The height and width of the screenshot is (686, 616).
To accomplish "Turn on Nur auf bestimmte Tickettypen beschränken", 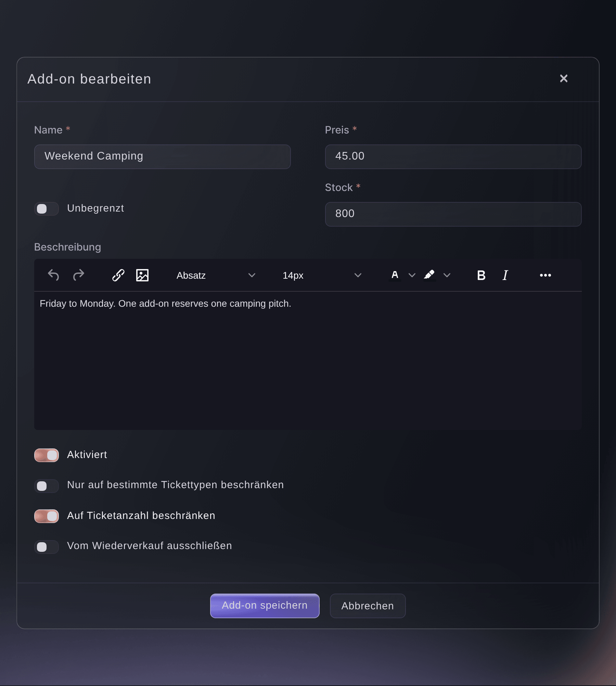I will click(47, 486).
